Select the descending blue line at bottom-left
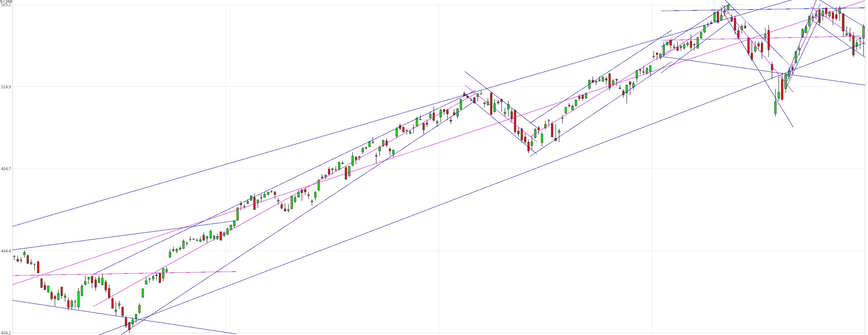This screenshot has width=868, height=335. 124,317
